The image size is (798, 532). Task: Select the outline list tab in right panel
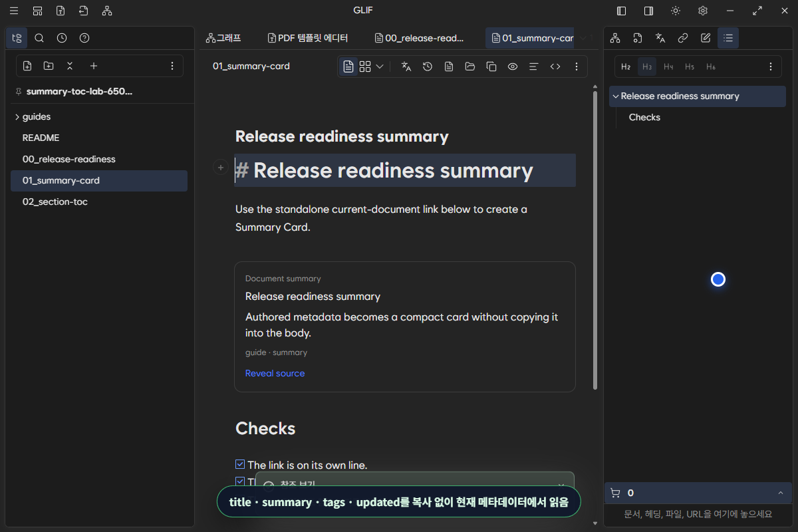tap(728, 38)
